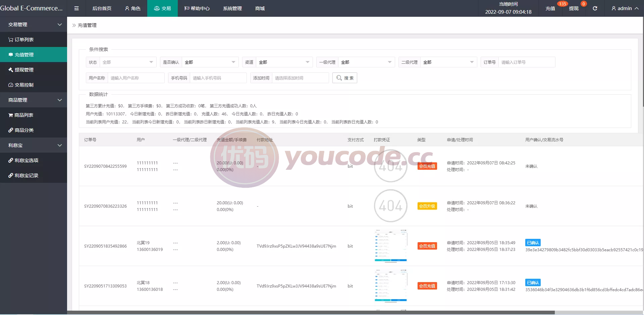The image size is (644, 315).
Task: Click 会员升级 tag for order SY2209070836223326
Action: (427, 206)
